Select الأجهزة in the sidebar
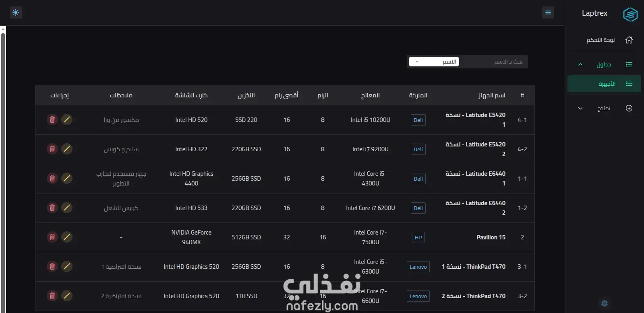Image resolution: width=644 pixels, height=313 pixels. pos(604,84)
